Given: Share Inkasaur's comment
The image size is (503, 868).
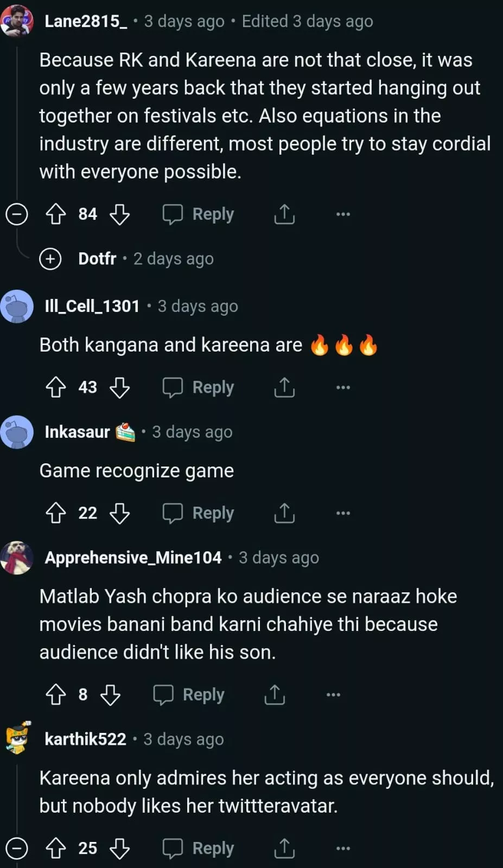Looking at the screenshot, I should pyautogui.click(x=284, y=513).
